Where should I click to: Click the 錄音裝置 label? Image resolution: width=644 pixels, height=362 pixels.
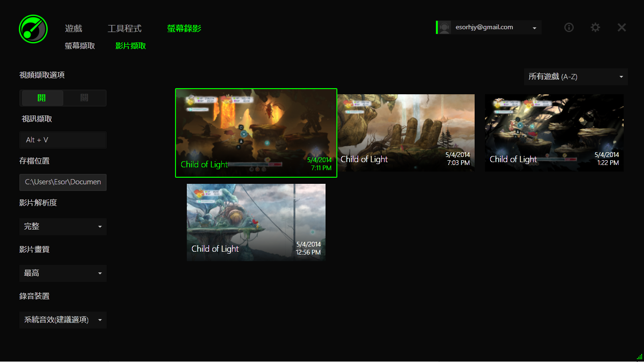(x=34, y=296)
